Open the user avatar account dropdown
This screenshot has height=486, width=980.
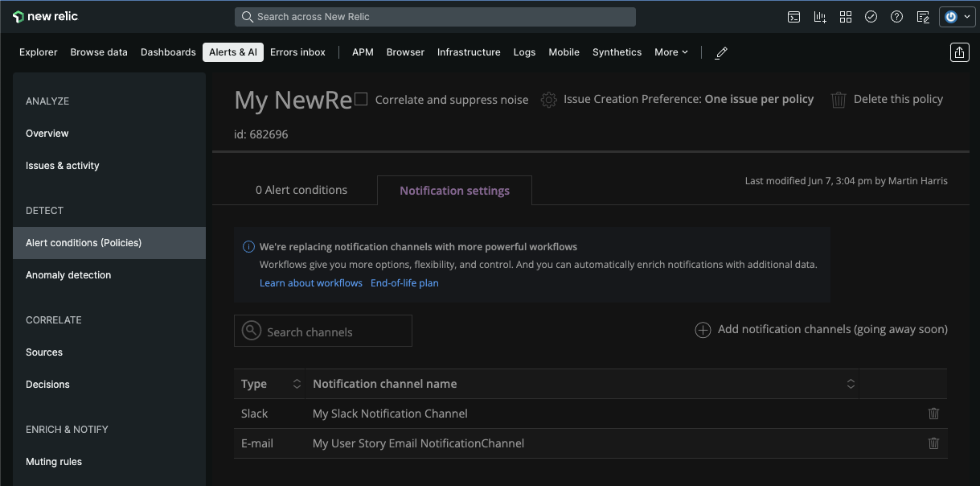(957, 17)
